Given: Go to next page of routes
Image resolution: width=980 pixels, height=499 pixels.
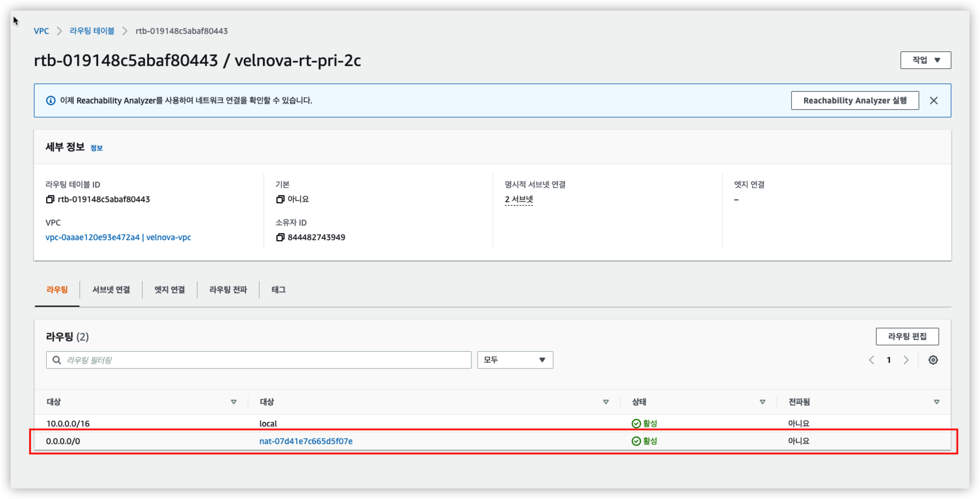Looking at the screenshot, I should click(906, 360).
